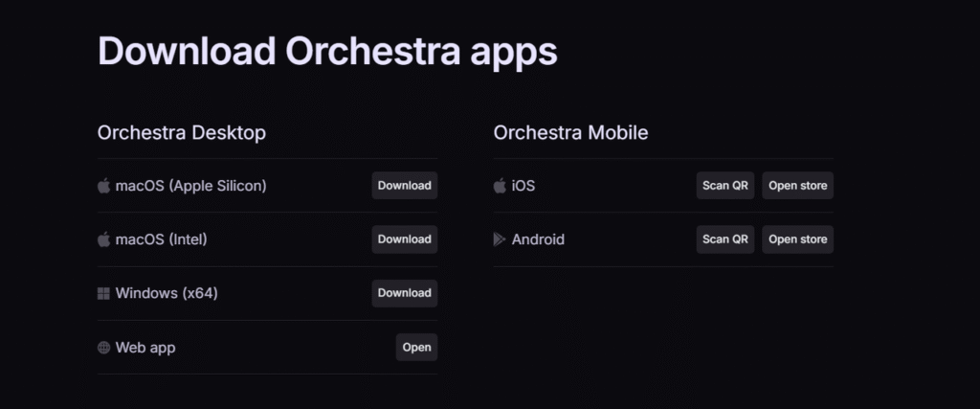Click the Orchestra Desktop section heading
This screenshot has height=409, width=980.
coord(182,132)
